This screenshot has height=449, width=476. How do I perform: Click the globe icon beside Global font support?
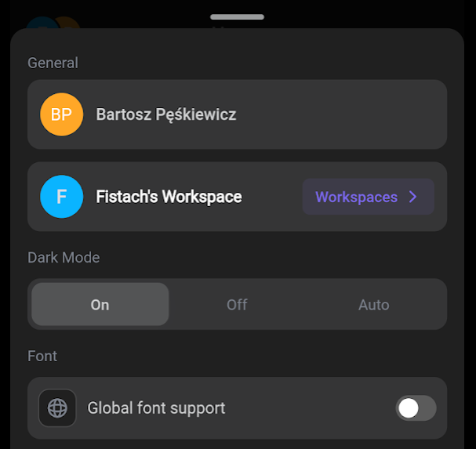pyautogui.click(x=57, y=408)
